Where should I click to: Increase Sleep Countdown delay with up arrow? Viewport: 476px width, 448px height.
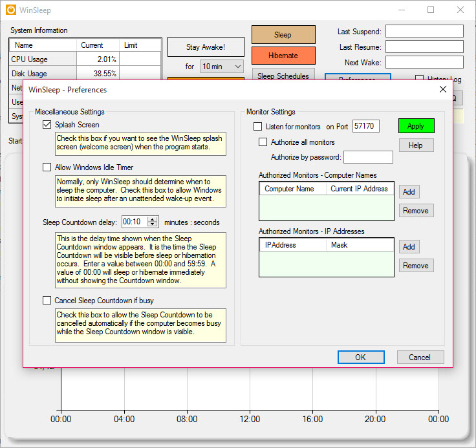coord(153,220)
